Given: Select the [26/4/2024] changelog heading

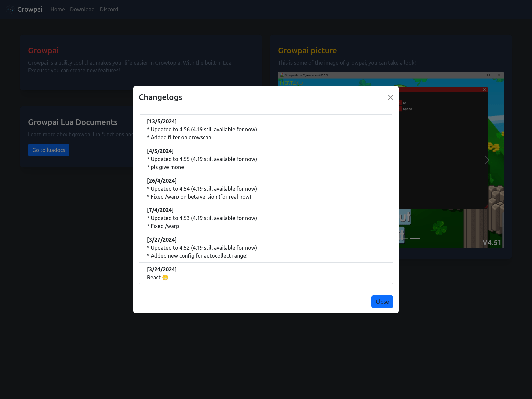Looking at the screenshot, I should pyautogui.click(x=162, y=181).
